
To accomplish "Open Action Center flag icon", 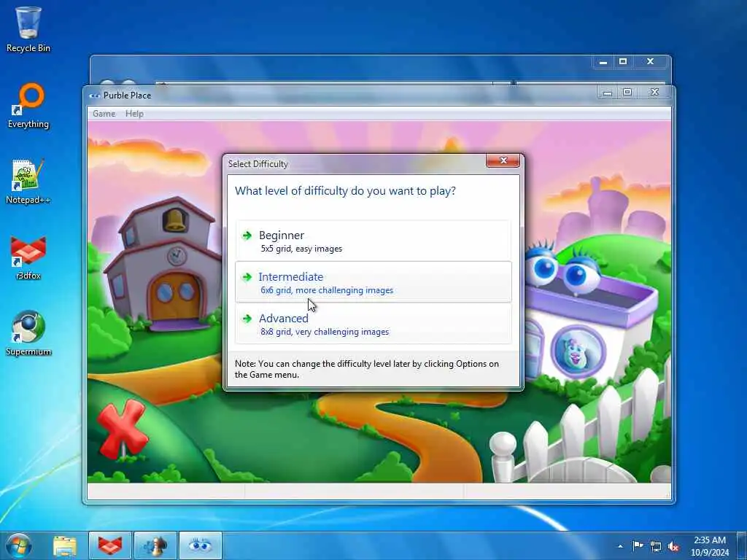I will tap(638, 545).
